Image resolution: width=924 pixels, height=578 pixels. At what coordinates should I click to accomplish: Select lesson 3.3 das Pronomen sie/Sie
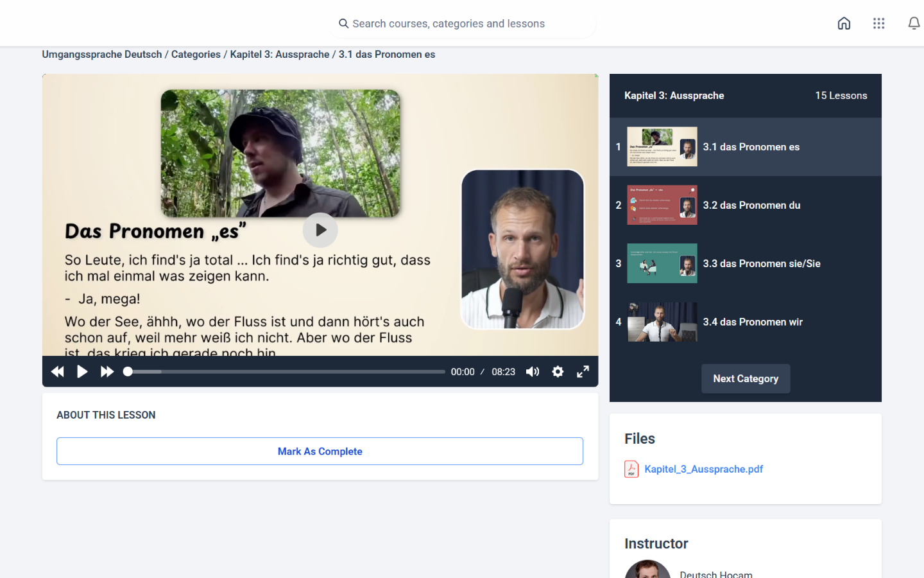761,264
